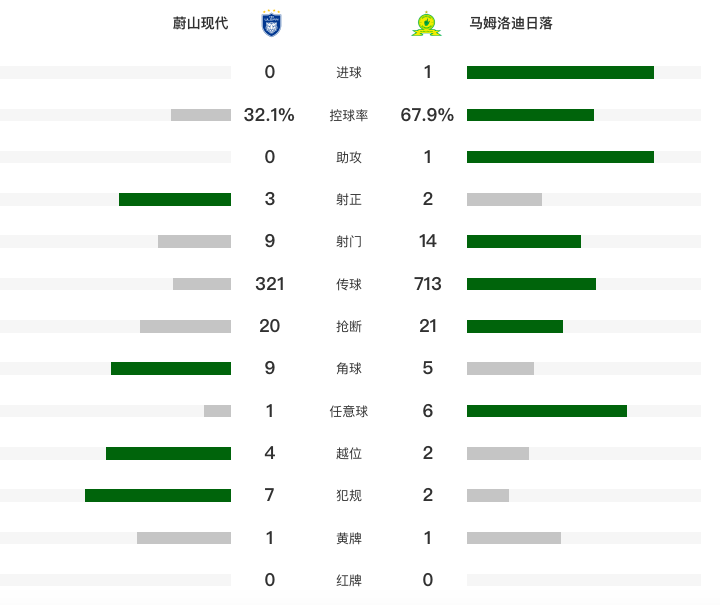This screenshot has width=720, height=605.
Task: Click the green 犯规 bar showing 7
Action: tap(158, 495)
